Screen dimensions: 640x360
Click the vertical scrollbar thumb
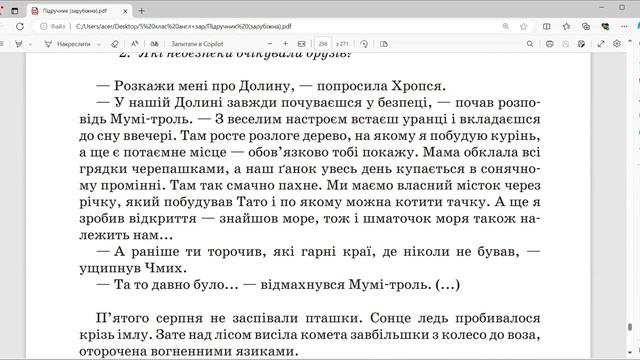pos(630,327)
